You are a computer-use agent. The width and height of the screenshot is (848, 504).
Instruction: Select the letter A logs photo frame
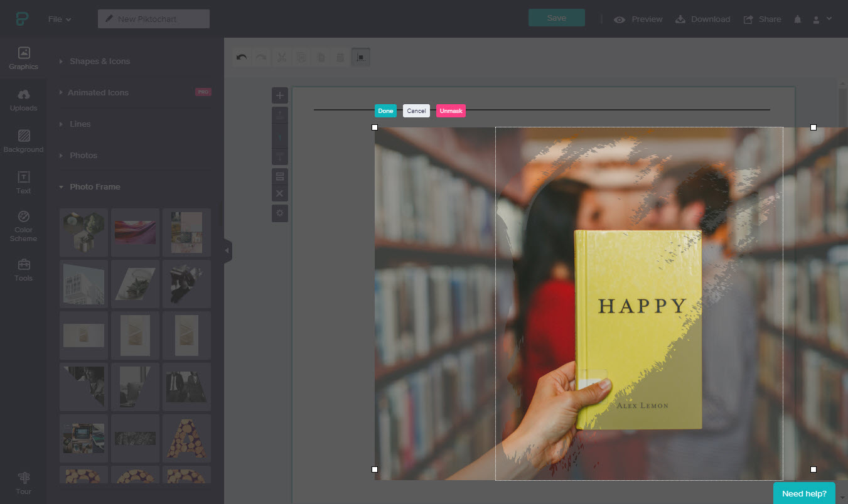point(187,438)
